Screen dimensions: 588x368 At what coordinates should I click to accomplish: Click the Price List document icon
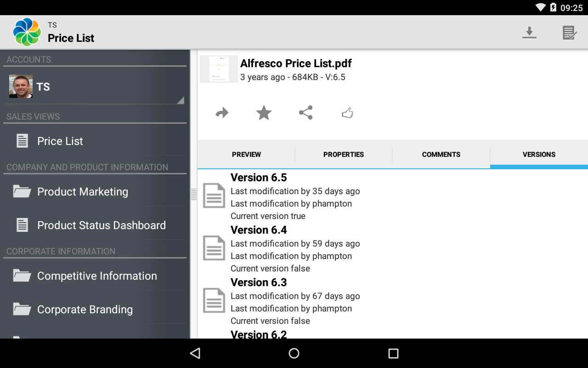pos(22,141)
